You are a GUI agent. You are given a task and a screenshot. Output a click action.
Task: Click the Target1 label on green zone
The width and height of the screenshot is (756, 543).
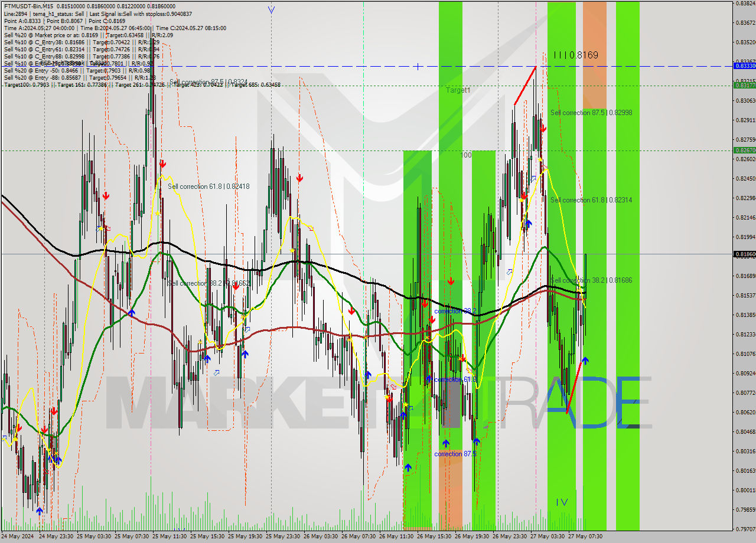(x=458, y=90)
